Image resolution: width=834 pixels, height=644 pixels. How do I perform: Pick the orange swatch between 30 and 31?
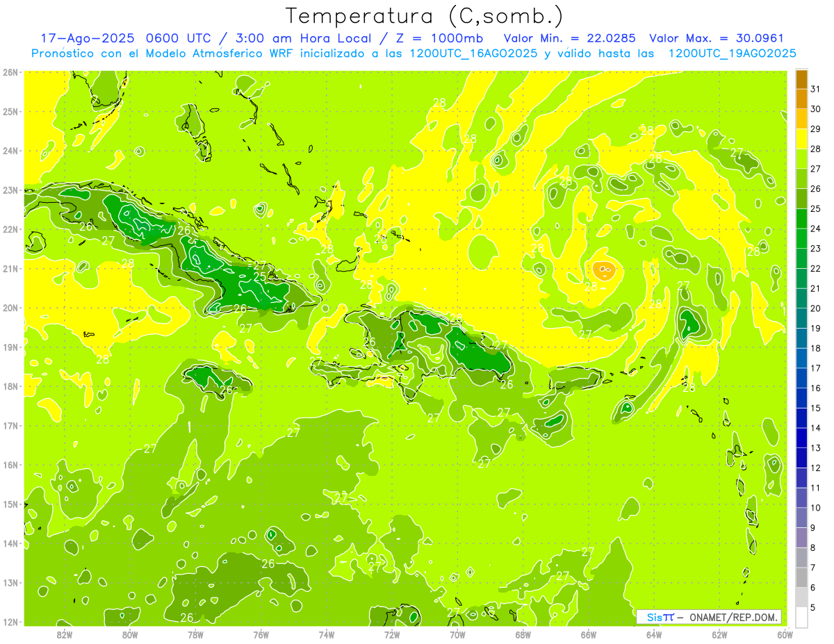801,99
